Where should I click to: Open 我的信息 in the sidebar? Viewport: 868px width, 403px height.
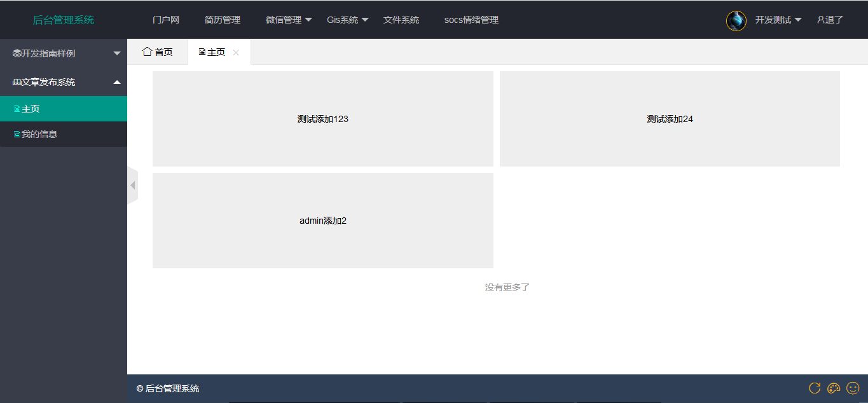tap(64, 134)
